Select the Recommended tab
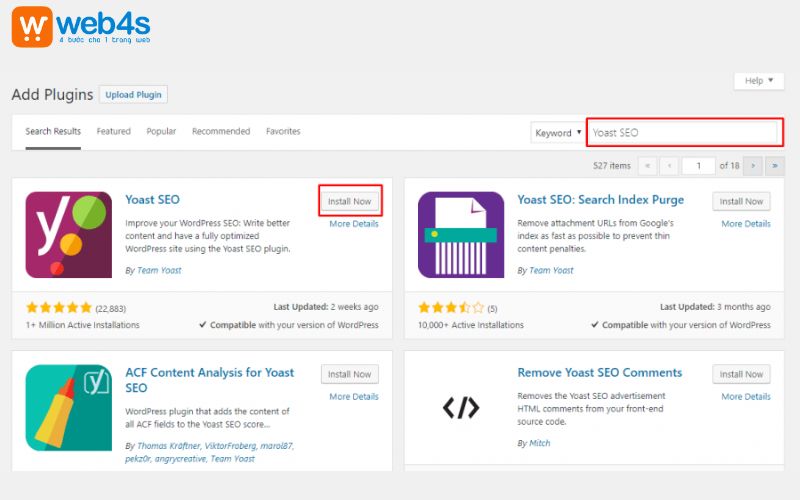This screenshot has width=800, height=500. coord(221,131)
